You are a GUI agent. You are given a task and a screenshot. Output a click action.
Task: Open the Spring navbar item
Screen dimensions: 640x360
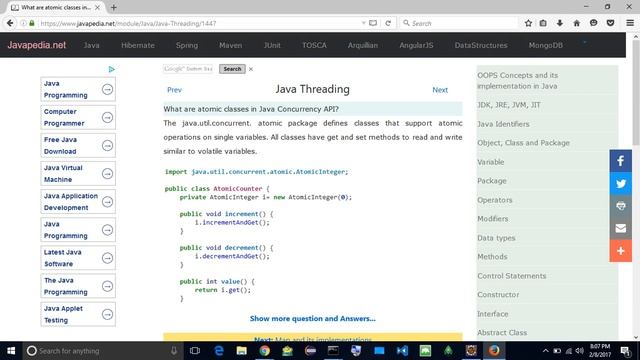(187, 45)
